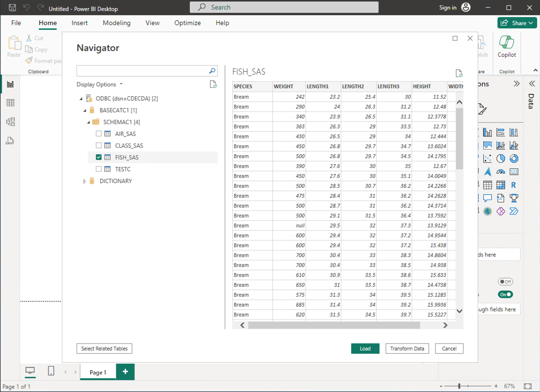
Task: Open the Modeling ribbon tab
Action: point(117,23)
